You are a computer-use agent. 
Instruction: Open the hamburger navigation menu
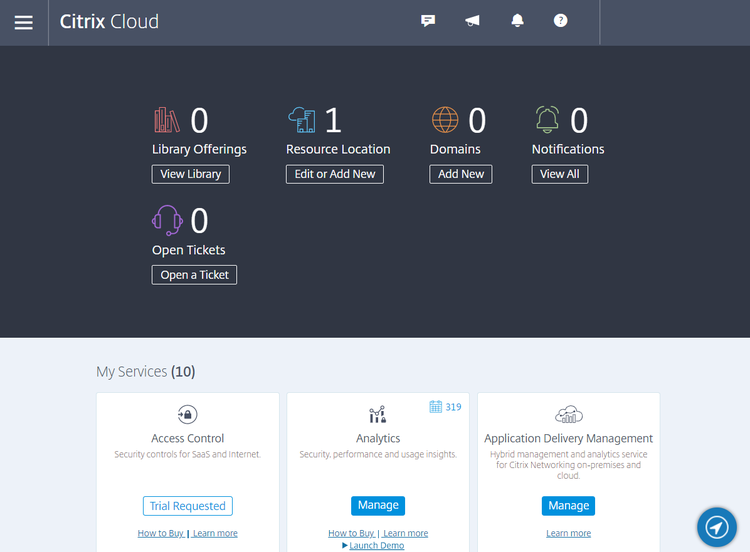[x=23, y=22]
